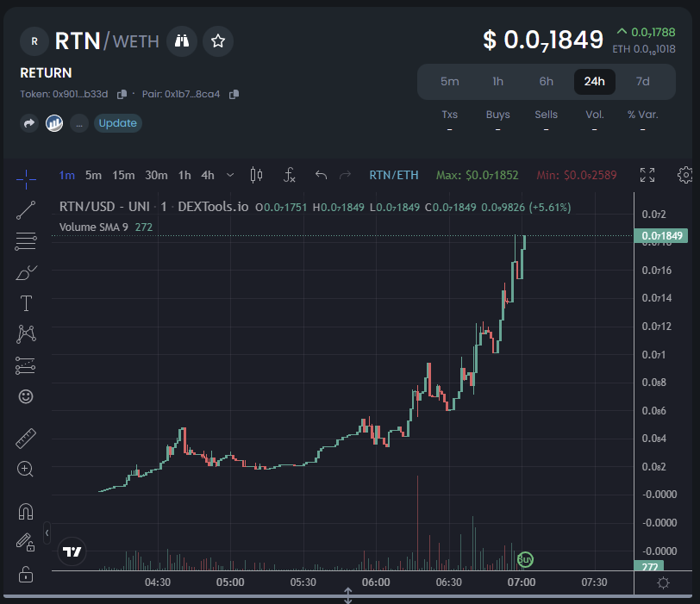Set chart interval to 5m

tap(93, 175)
